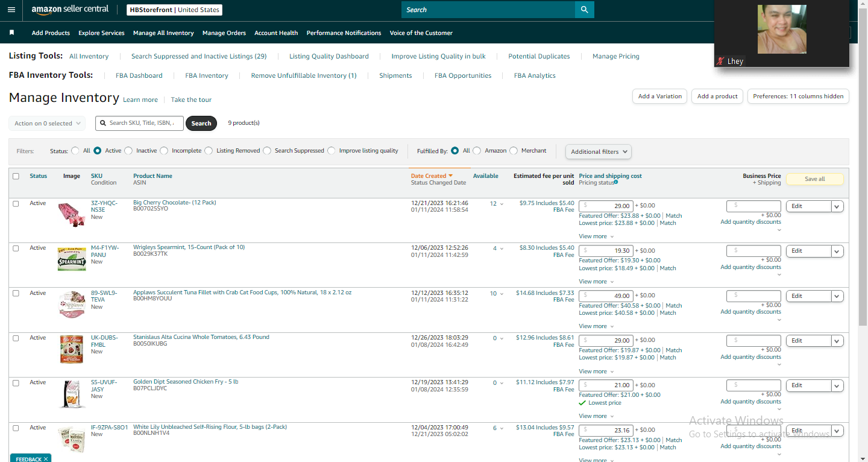
Task: Open the Big Cherry Chocolate product image
Action: (x=72, y=214)
